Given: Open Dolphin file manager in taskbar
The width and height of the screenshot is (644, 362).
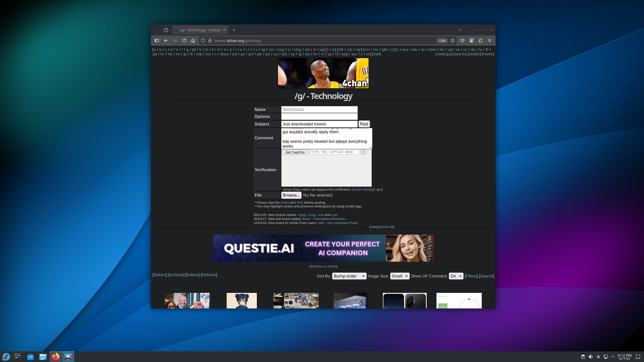Looking at the screenshot, I should [43, 356].
